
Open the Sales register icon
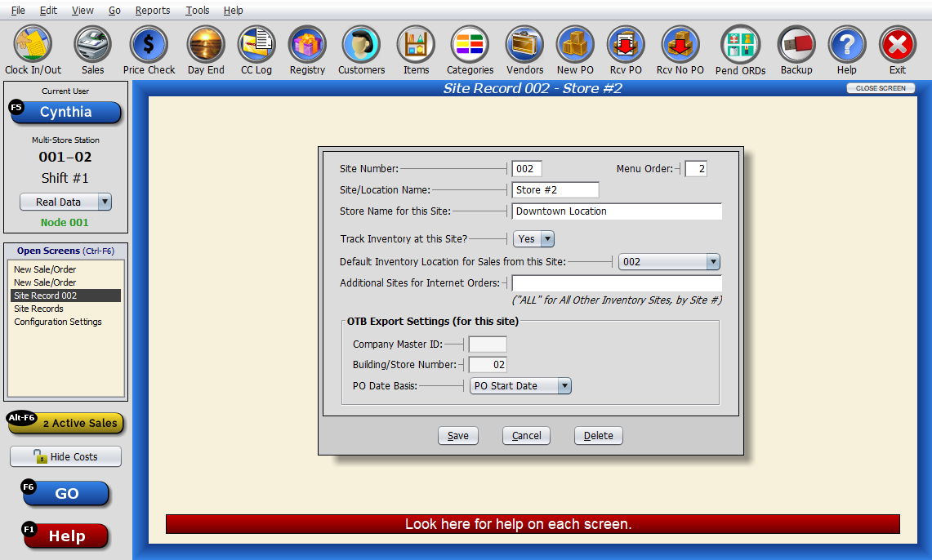click(x=93, y=50)
